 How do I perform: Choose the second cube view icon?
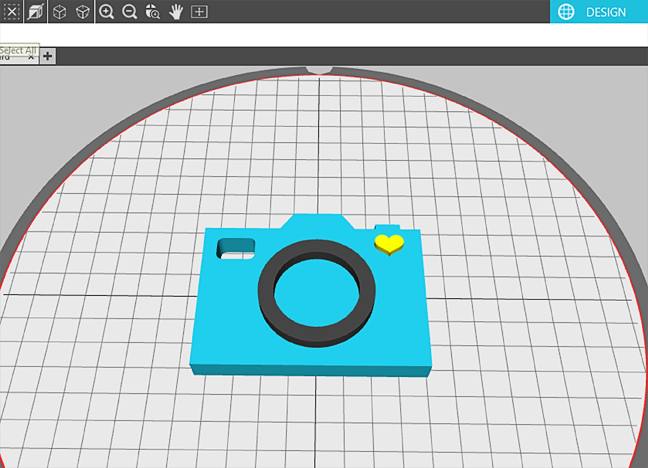tap(83, 12)
